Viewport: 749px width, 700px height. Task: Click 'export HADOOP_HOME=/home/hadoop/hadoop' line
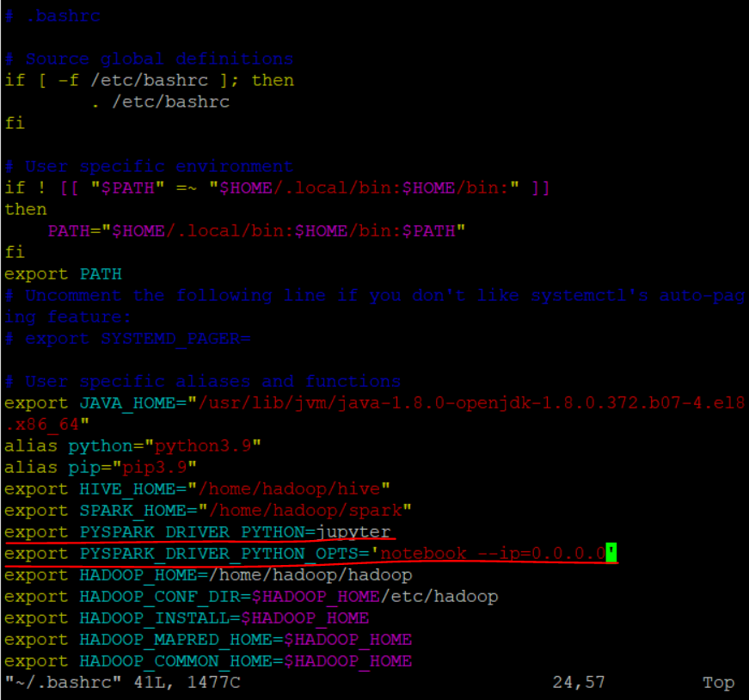(x=208, y=575)
